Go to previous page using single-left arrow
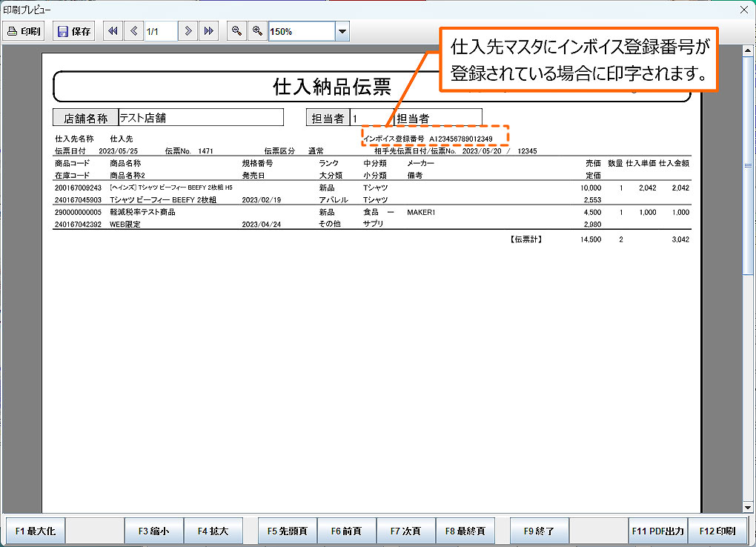 tap(133, 31)
